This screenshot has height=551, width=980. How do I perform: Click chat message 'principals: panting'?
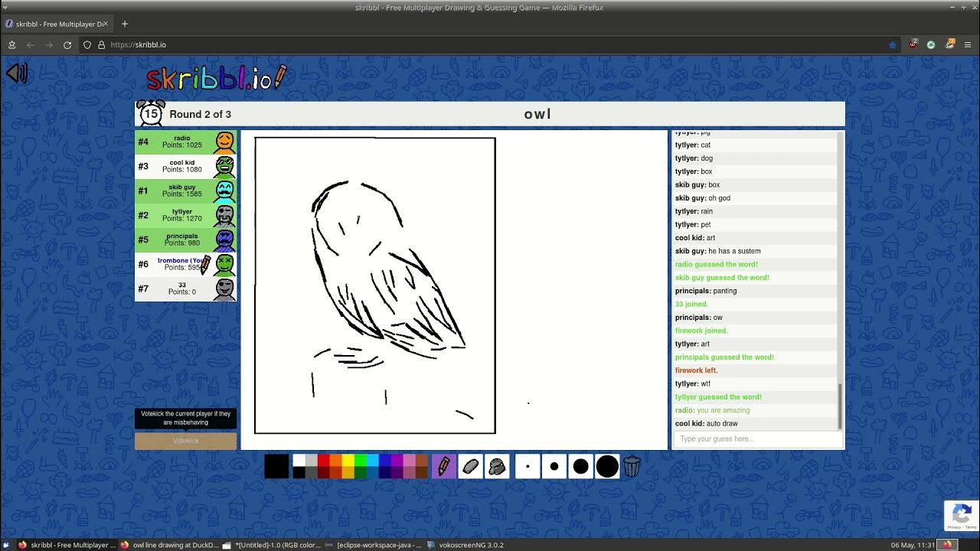pos(706,291)
